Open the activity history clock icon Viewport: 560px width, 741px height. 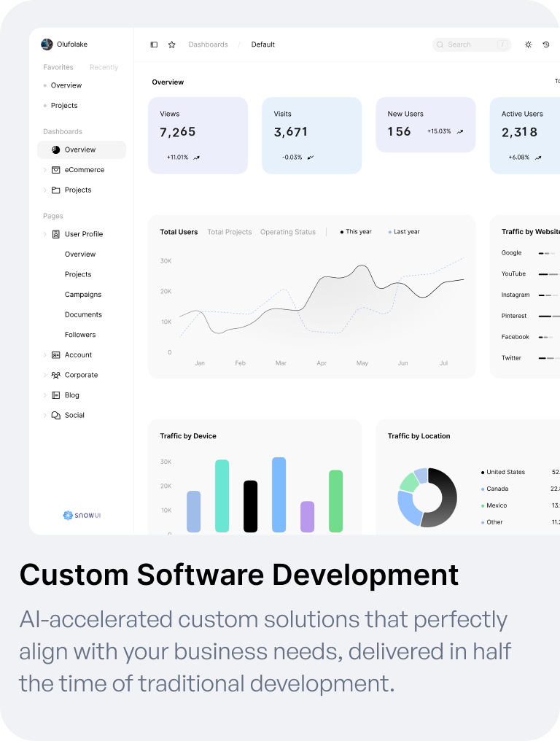(546, 44)
